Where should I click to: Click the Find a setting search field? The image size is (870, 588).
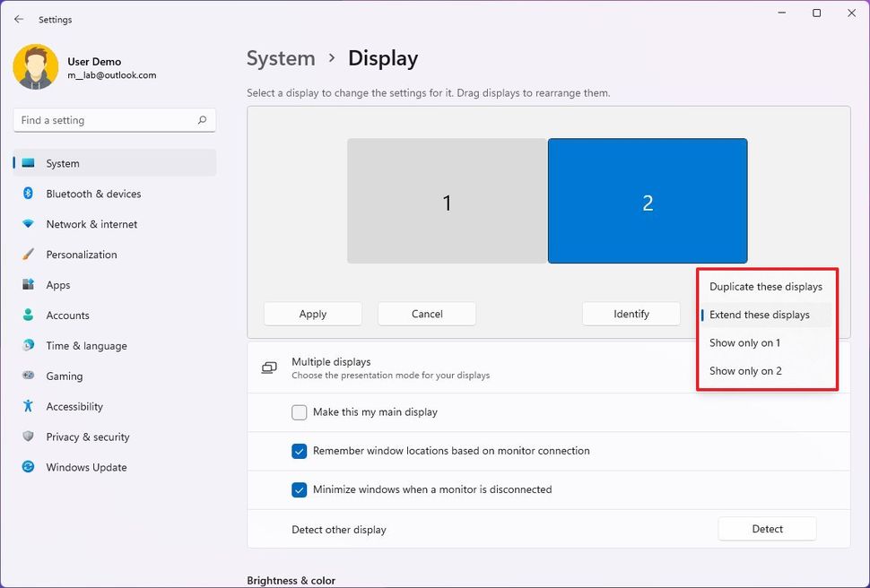114,119
